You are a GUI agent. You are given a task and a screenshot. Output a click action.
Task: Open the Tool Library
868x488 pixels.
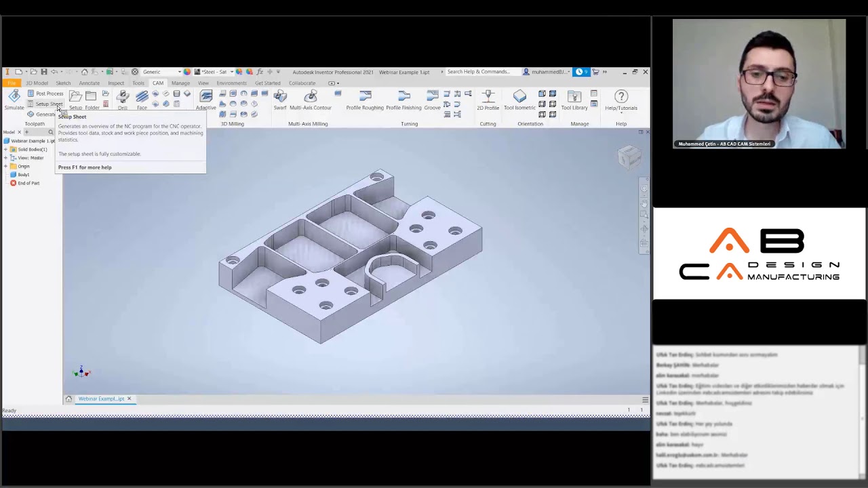574,100
